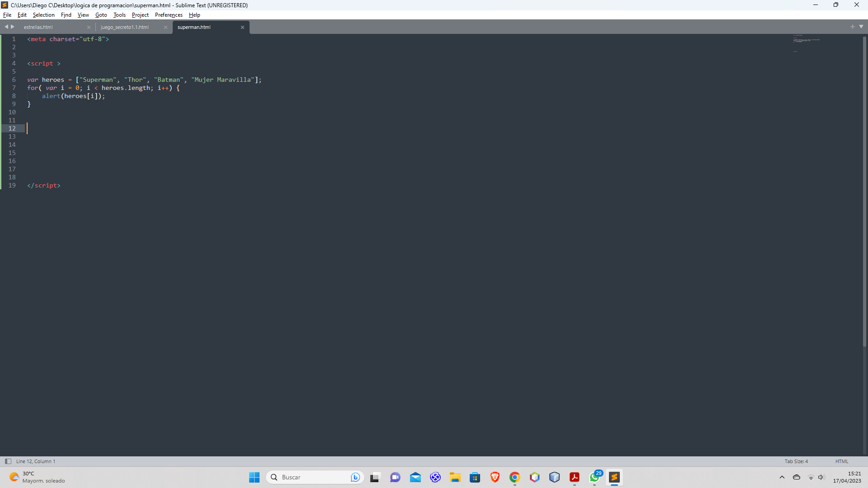This screenshot has height=488, width=868.
Task: Open the Tools menu
Action: 120,15
